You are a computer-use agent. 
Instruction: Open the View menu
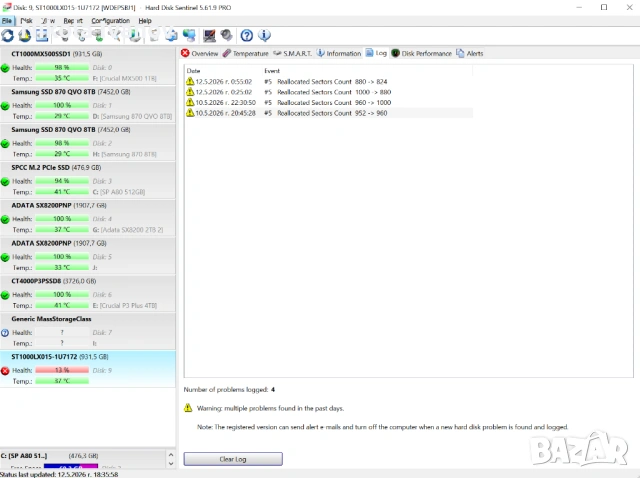click(x=48, y=20)
